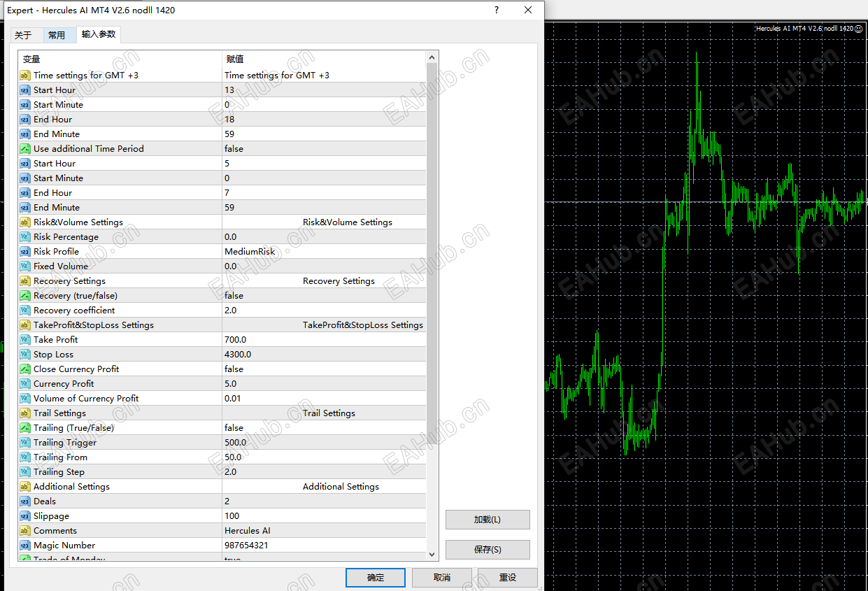Screen dimensions: 868x591
Task: Click the icon beside Recovery coefficient
Action: [25, 311]
